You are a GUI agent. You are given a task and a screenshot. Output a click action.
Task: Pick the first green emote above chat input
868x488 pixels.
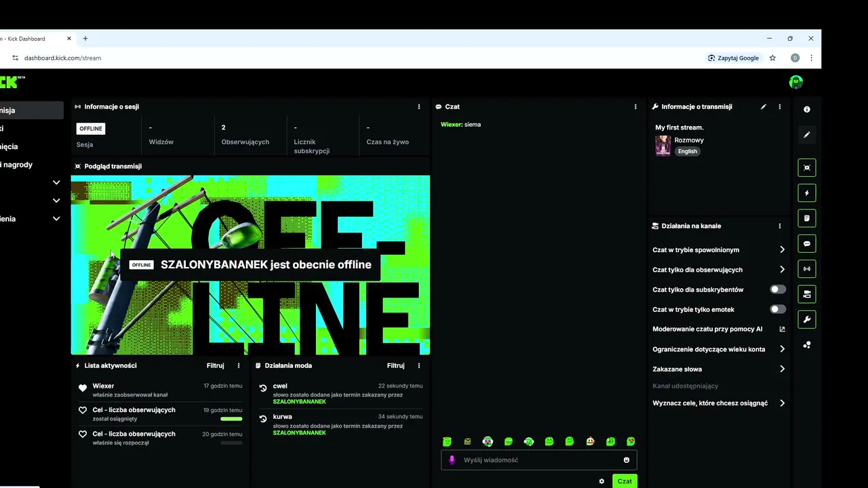pos(447,441)
